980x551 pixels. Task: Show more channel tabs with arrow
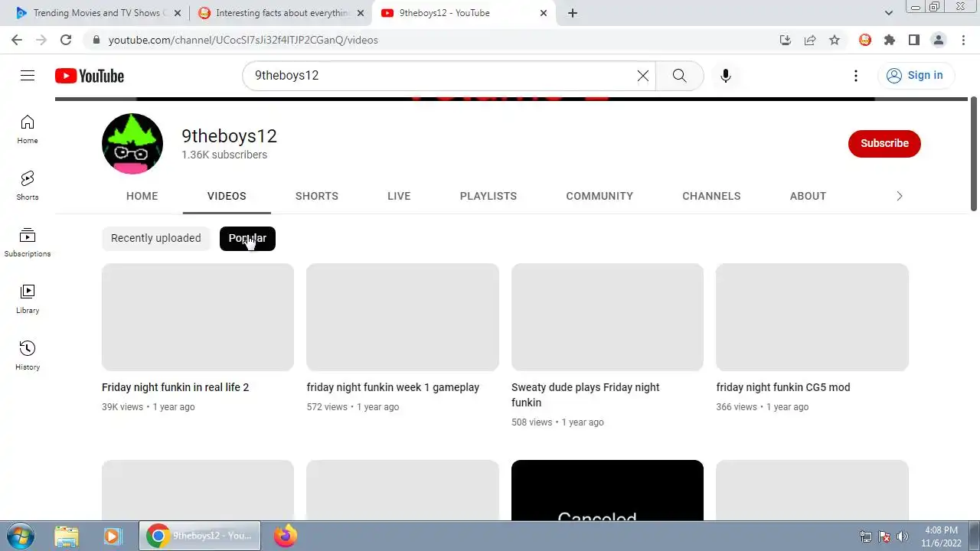[900, 196]
